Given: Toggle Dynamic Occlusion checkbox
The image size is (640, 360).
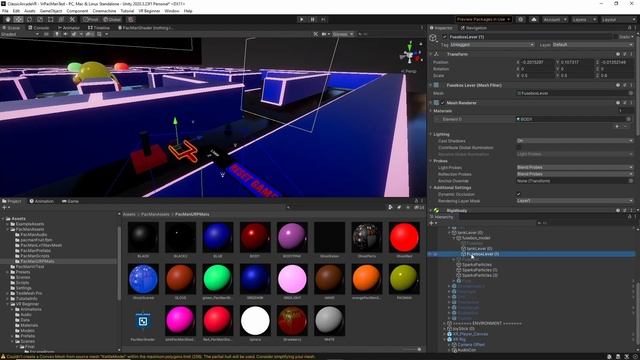Looking at the screenshot, I should (x=519, y=194).
